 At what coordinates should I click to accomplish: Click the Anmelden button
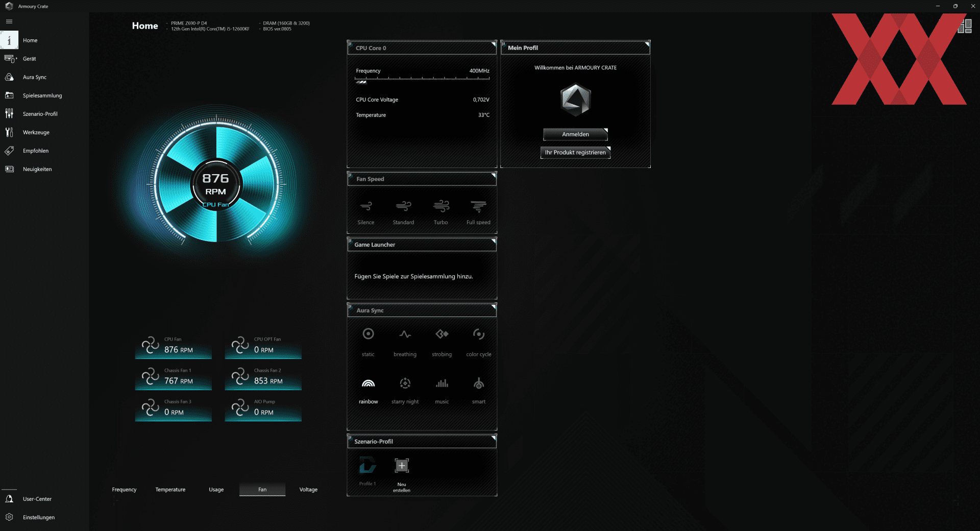point(575,134)
